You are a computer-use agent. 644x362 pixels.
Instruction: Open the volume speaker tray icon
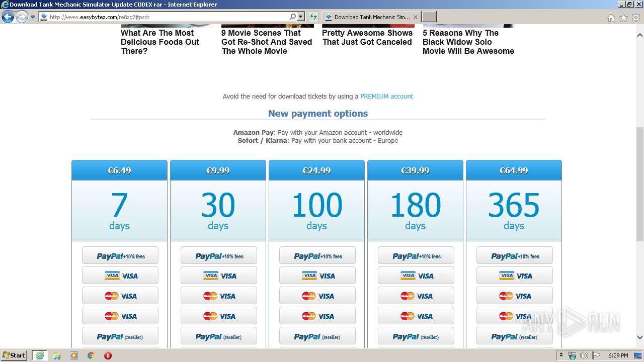coord(584,355)
